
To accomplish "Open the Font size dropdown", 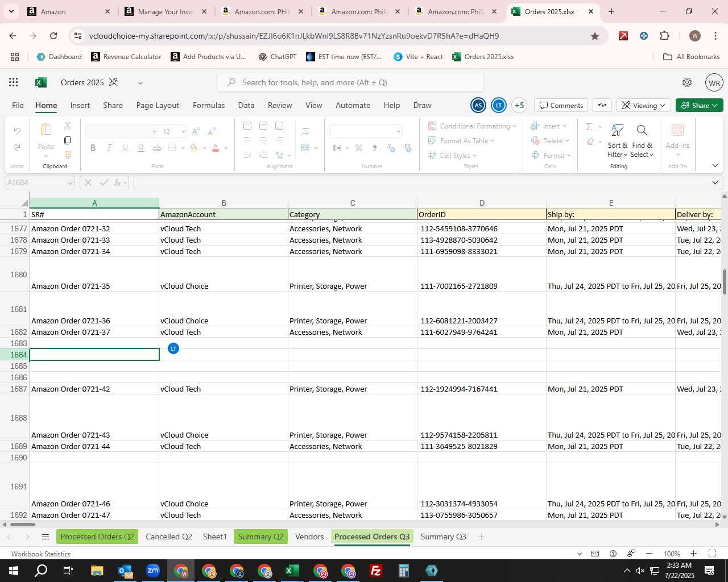I will [183, 132].
